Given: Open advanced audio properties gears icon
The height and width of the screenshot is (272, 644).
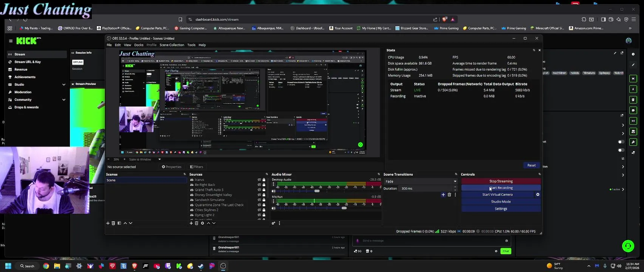Looking at the screenshot, I should (273, 223).
